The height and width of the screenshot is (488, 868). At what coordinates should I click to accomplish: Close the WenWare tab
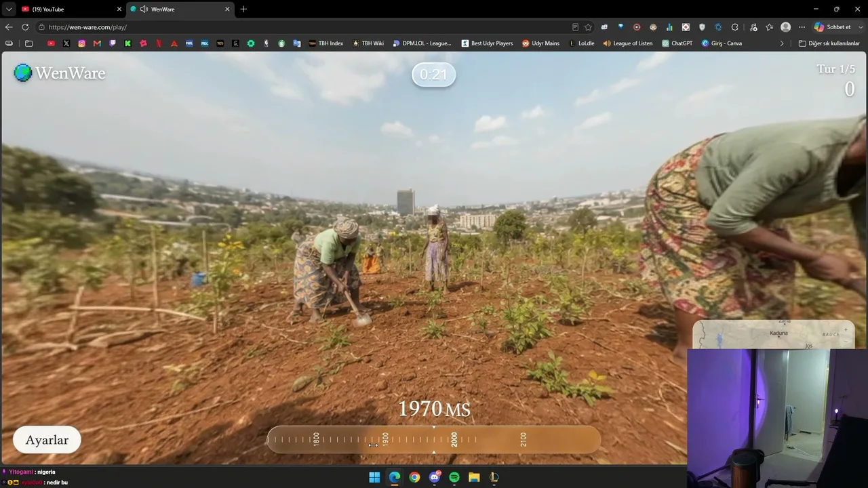coord(227,9)
